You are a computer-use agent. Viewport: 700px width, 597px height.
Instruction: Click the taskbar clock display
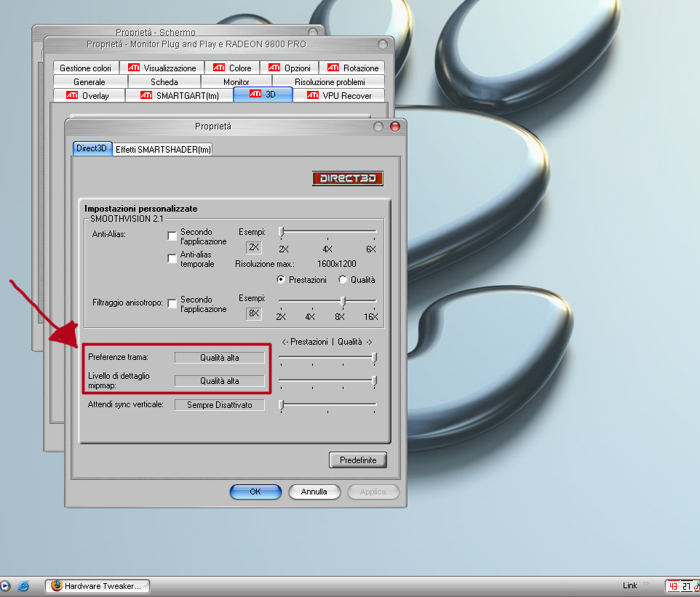pos(682,586)
